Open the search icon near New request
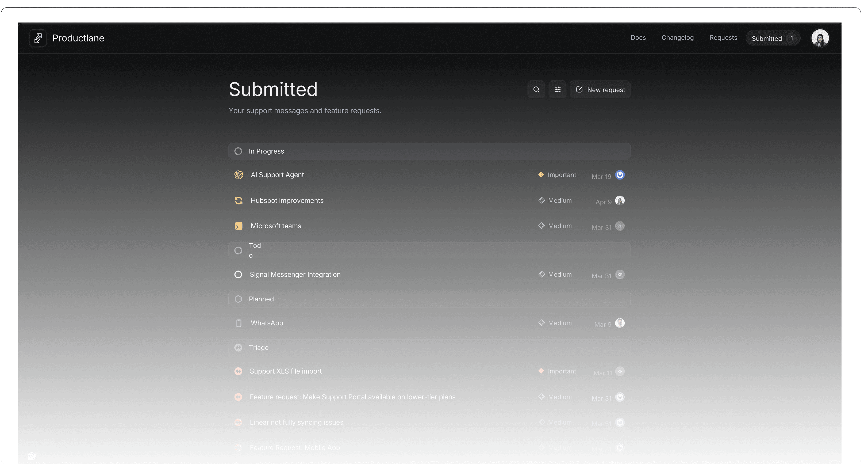Screen dimensions: 868x464 [x=536, y=89]
